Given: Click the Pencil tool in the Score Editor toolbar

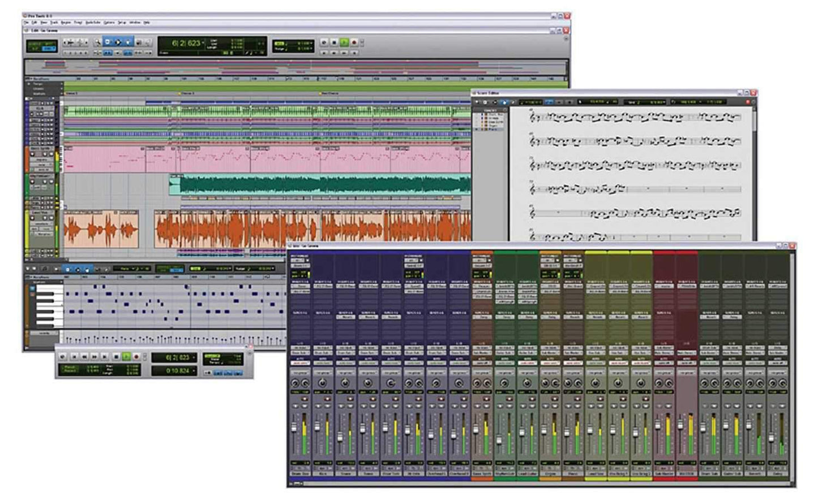Looking at the screenshot, I should [x=513, y=101].
